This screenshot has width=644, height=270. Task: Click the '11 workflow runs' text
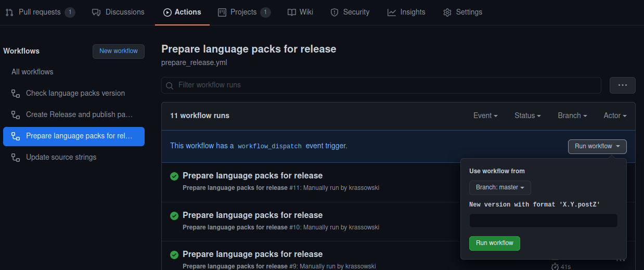[x=200, y=115]
